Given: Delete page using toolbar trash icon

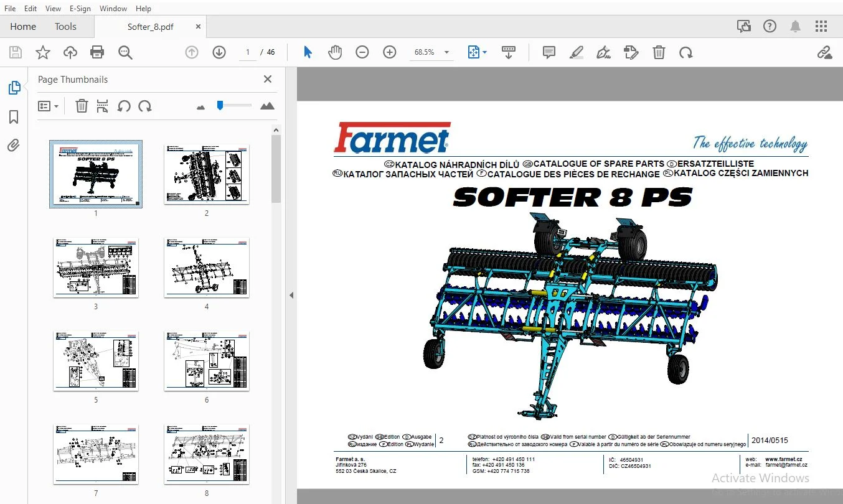Looking at the screenshot, I should (x=659, y=53).
